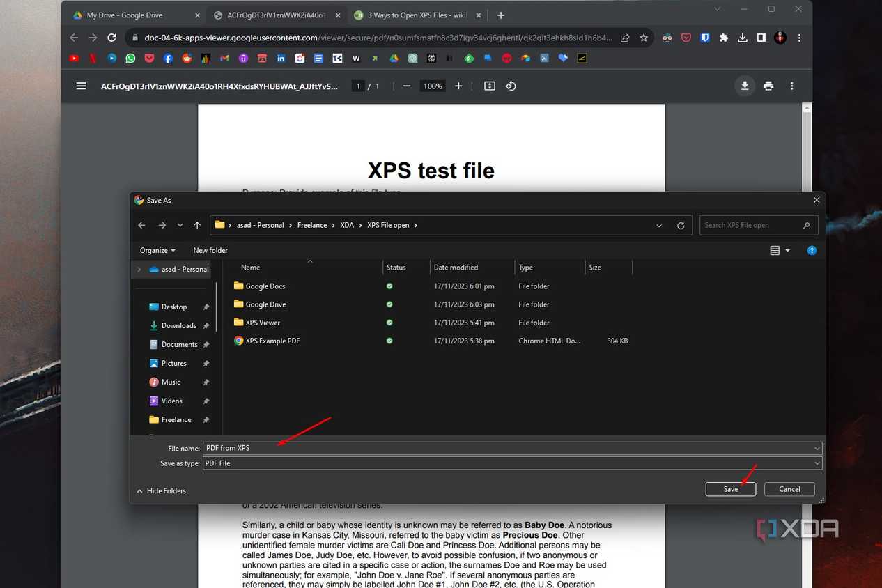Open the WhatsApp bookmark

tap(130, 59)
